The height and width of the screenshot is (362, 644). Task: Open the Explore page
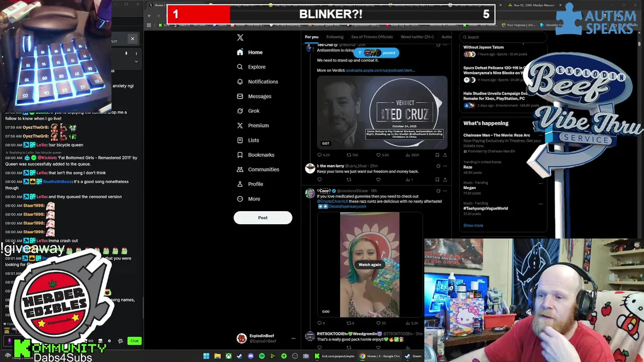(x=251, y=67)
